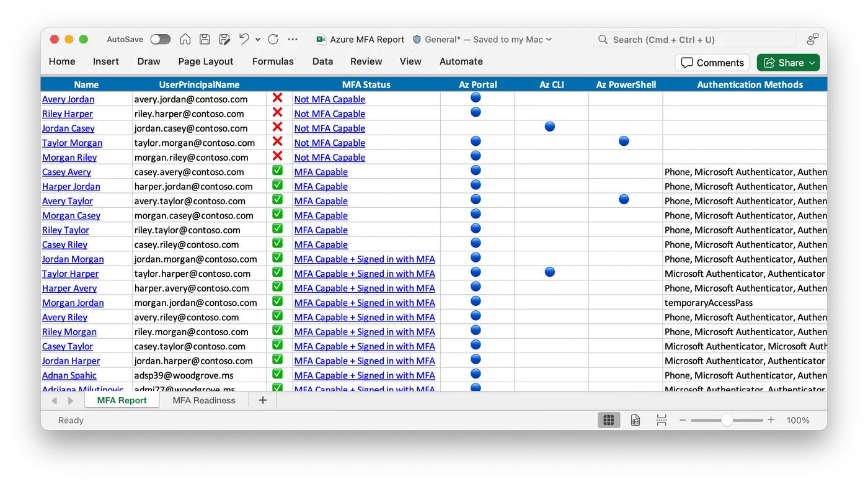Image resolution: width=868 pixels, height=484 pixels.
Task: Focus the Search (Cmd + Ctrl + U) field
Action: click(695, 40)
